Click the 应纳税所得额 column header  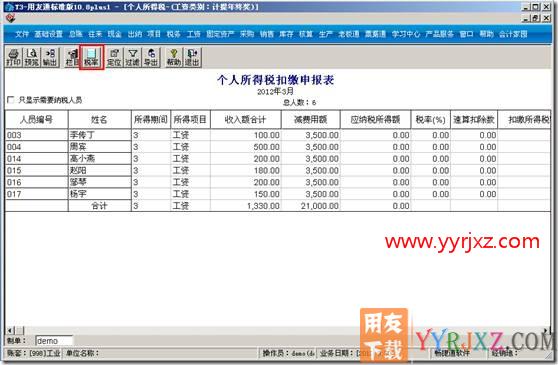click(375, 120)
